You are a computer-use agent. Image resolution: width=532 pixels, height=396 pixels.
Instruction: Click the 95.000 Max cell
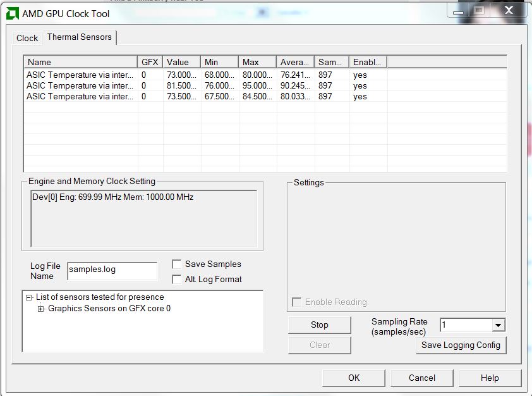pos(258,85)
